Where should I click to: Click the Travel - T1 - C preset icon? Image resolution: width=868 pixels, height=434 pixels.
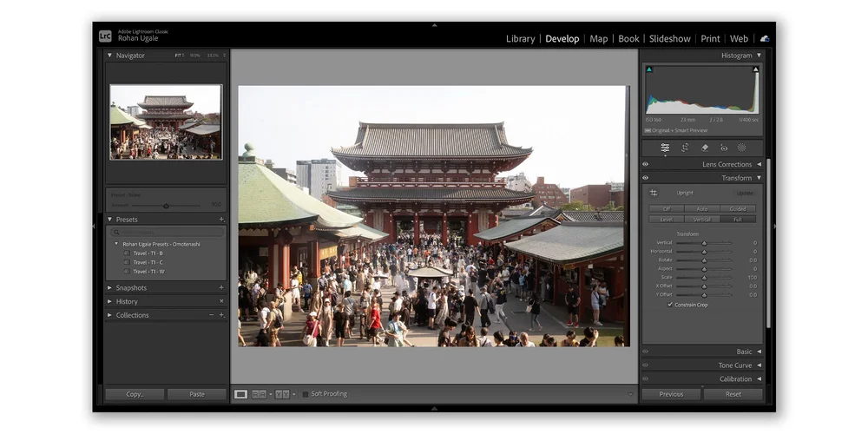(127, 262)
